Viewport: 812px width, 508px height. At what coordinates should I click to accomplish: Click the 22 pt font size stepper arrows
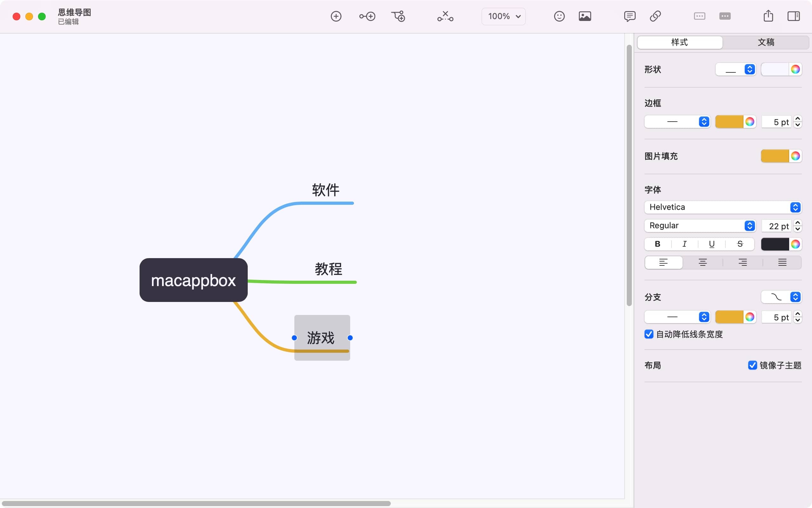click(798, 226)
